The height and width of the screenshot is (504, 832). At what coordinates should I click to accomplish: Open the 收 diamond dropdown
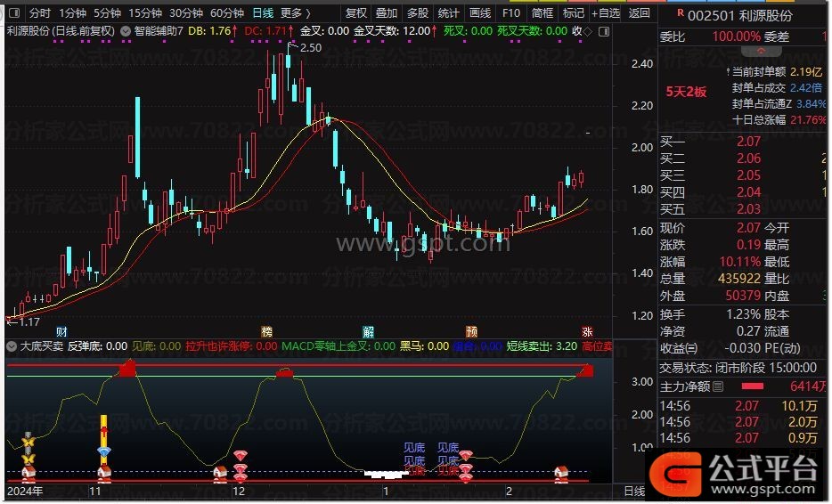(582, 31)
